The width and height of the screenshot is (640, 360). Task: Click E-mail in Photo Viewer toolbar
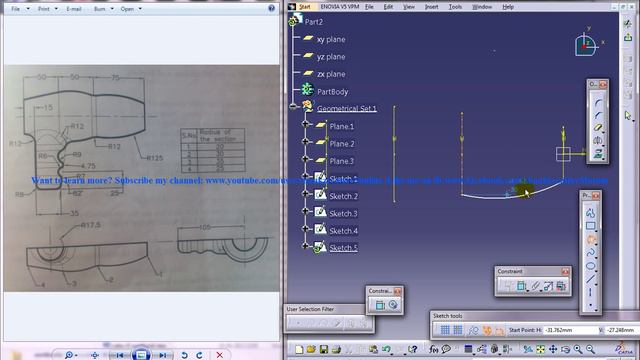point(74,9)
